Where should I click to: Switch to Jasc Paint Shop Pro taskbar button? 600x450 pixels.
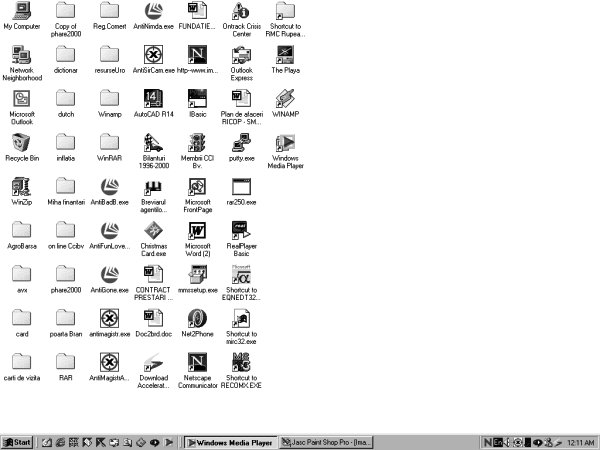point(326,442)
